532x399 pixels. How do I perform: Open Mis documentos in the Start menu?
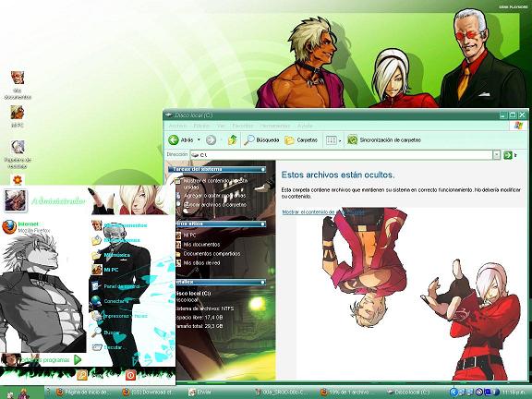coord(119,225)
